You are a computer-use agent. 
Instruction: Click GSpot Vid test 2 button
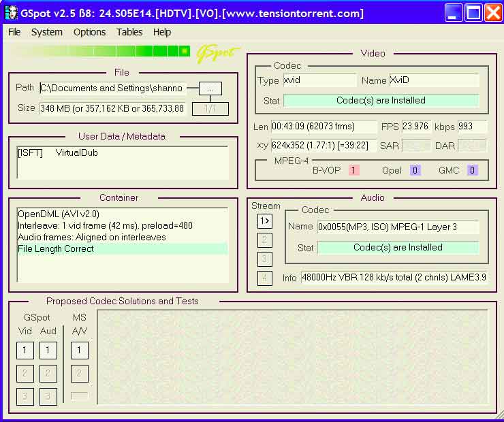(25, 374)
